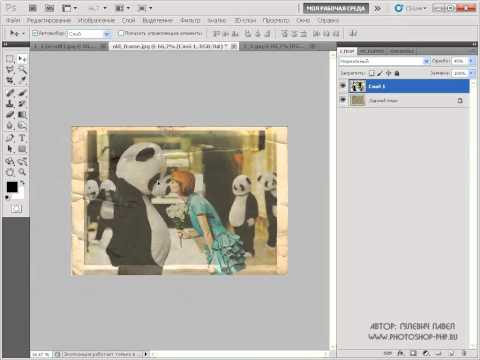
Task: Hide the background layer via eye icon
Action: point(343,100)
